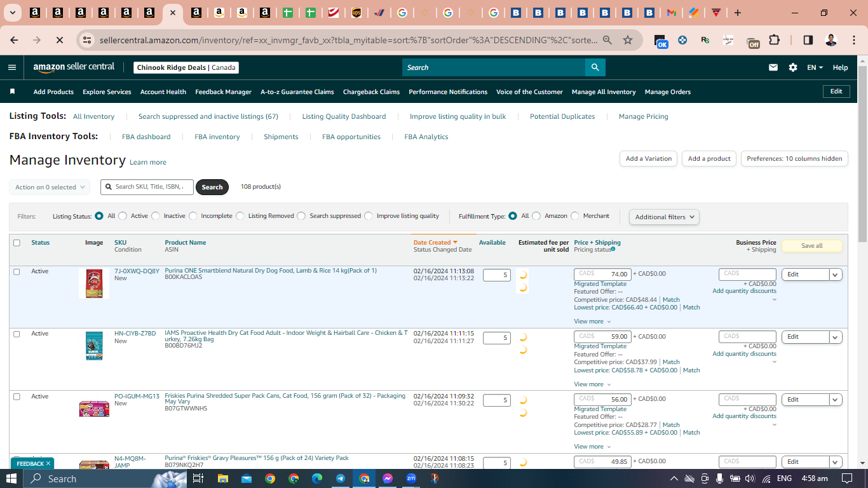Image resolution: width=868 pixels, height=488 pixels.
Task: Open the Listing Quality Dashboard link
Action: pyautogui.click(x=344, y=116)
